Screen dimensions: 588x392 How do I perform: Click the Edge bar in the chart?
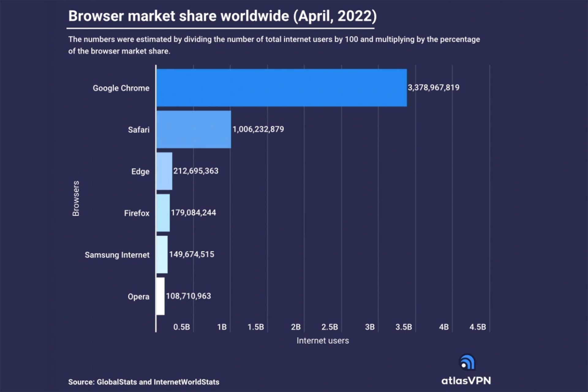(x=164, y=171)
